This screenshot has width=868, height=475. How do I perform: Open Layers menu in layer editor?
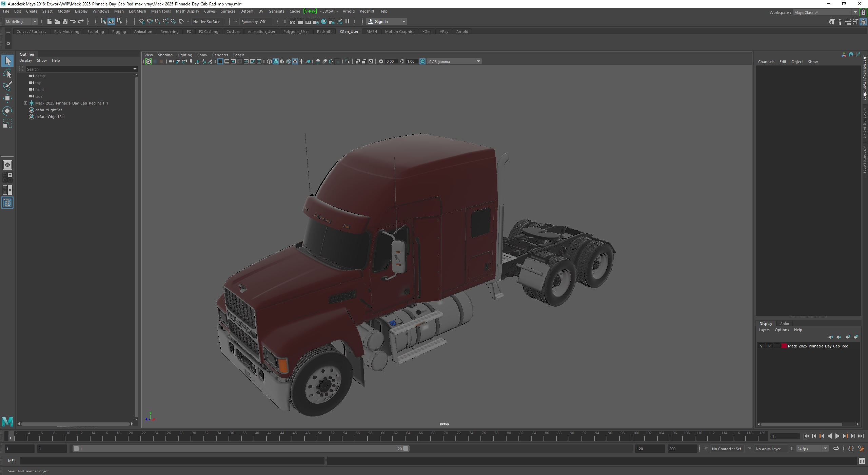764,330
